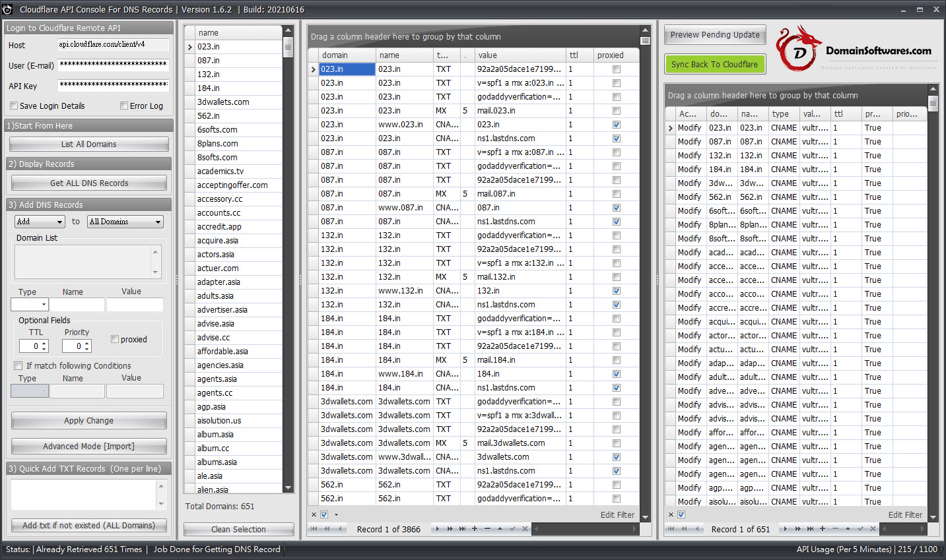Post edit checkmark icon in 651-record navigator
Viewport: 946px width, 560px height.
[x=860, y=529]
